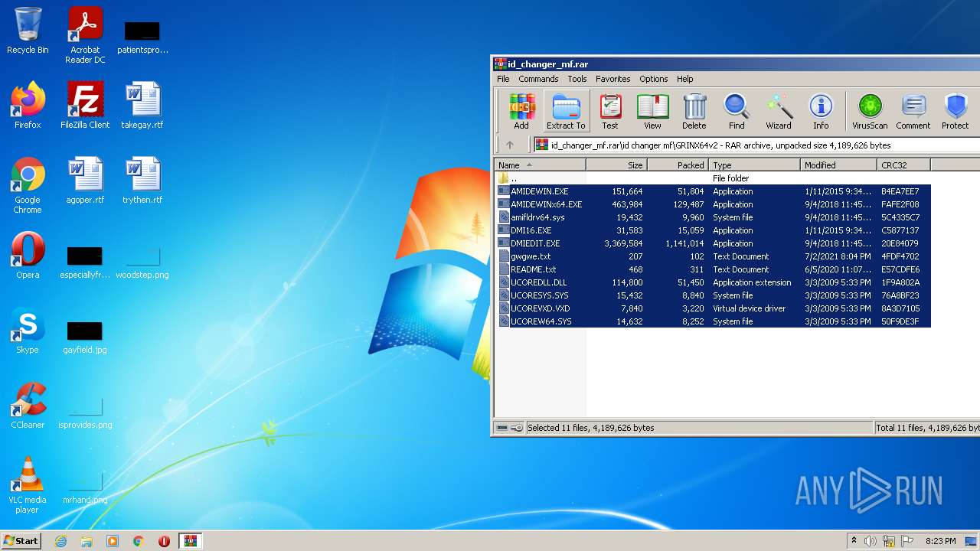Open Internet Explorer from the taskbar
The image size is (980, 551).
(60, 541)
